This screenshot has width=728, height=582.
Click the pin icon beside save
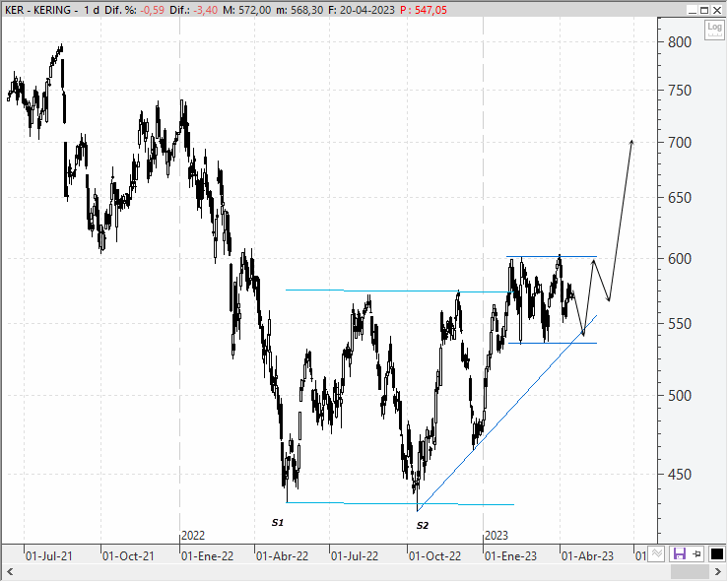(x=696, y=553)
